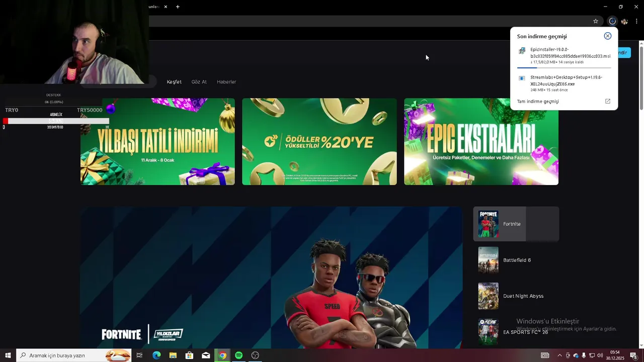The width and height of the screenshot is (644, 362).
Task: Open the Mail app from the taskbar
Action: click(206, 355)
